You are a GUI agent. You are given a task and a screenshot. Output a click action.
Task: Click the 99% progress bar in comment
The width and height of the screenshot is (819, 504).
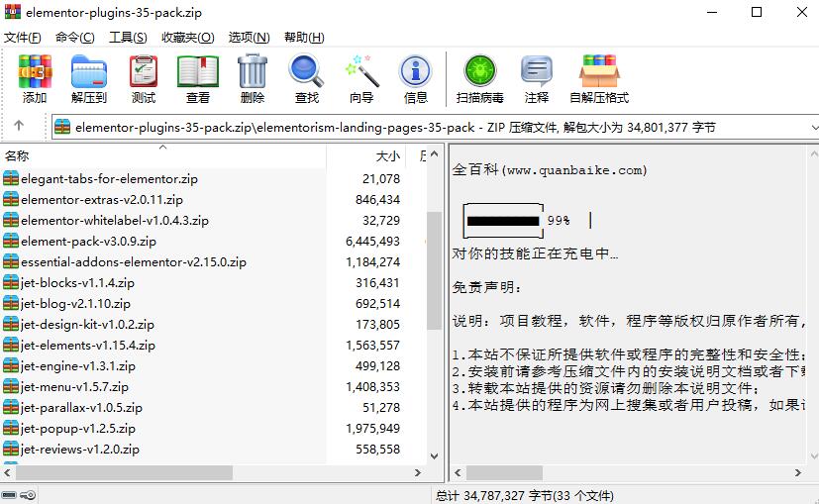[x=503, y=221]
